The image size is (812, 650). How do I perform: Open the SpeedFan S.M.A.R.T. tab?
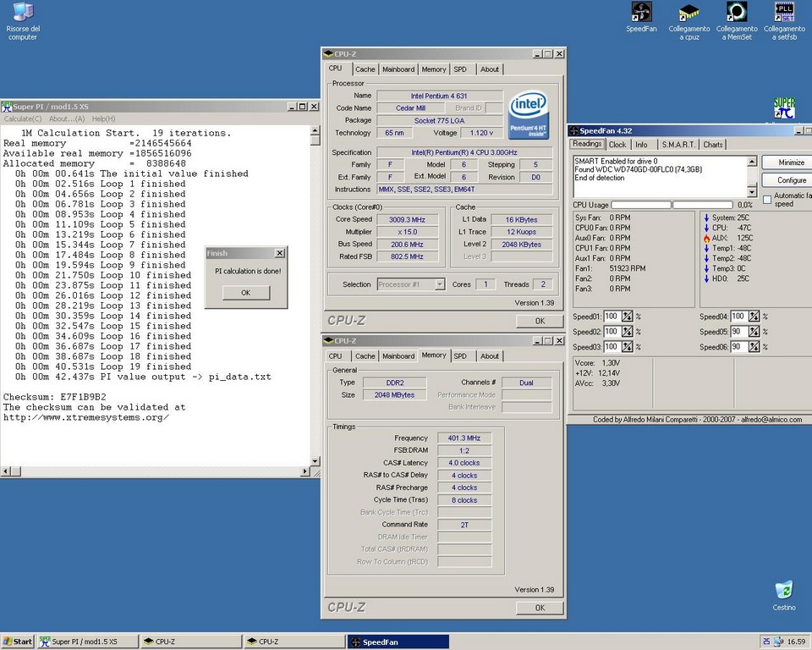(678, 145)
